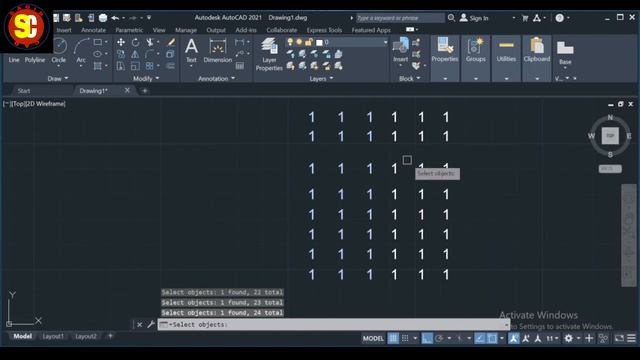Toggle snap mode in status bar
The width and height of the screenshot is (640, 360).
405,338
